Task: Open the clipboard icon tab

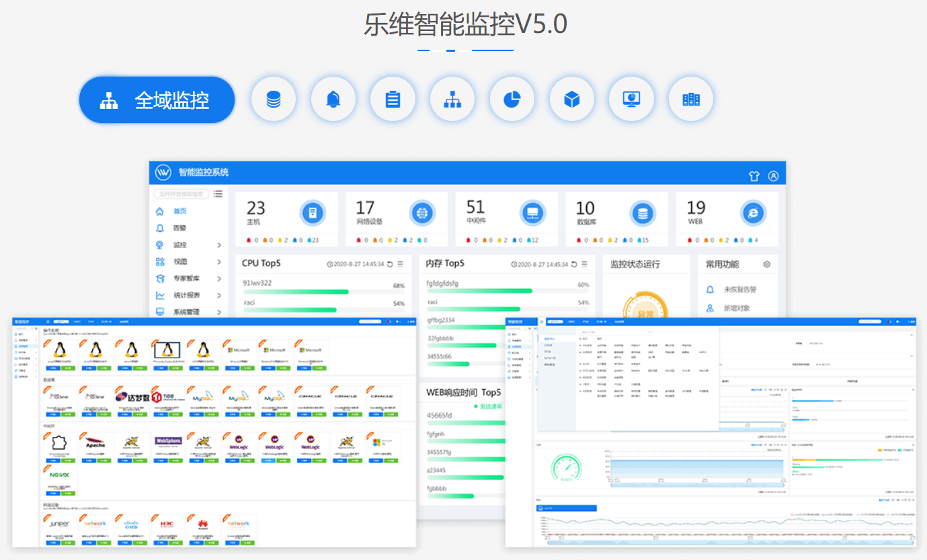Action: pyautogui.click(x=393, y=100)
